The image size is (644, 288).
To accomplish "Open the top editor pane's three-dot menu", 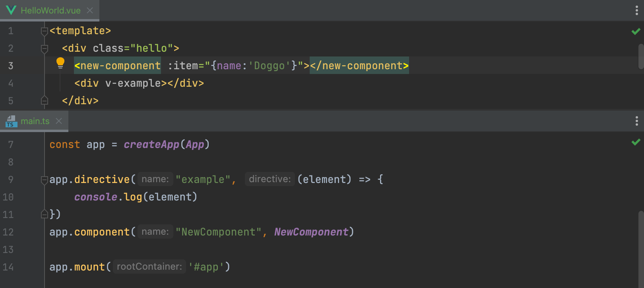I will (x=636, y=10).
